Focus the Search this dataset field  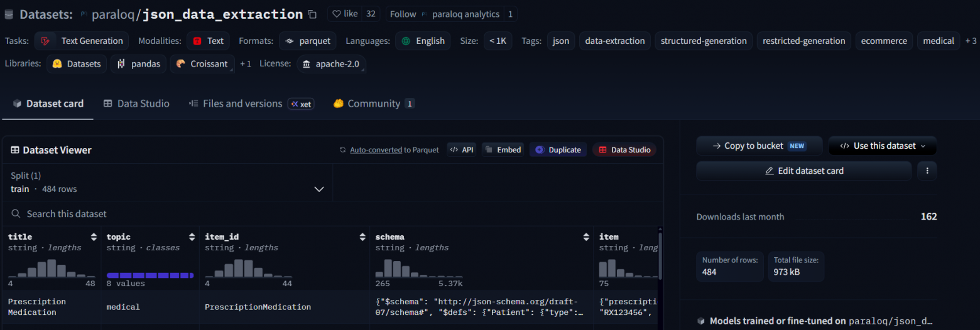pos(332,214)
